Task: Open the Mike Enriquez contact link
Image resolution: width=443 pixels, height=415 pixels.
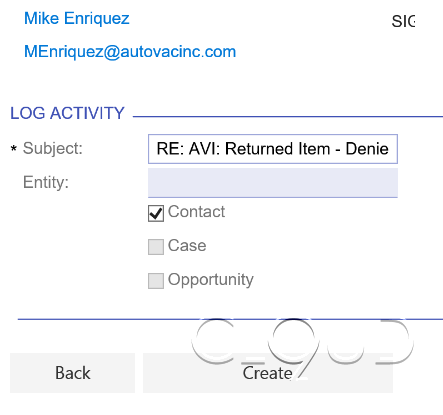Action: coord(77,19)
